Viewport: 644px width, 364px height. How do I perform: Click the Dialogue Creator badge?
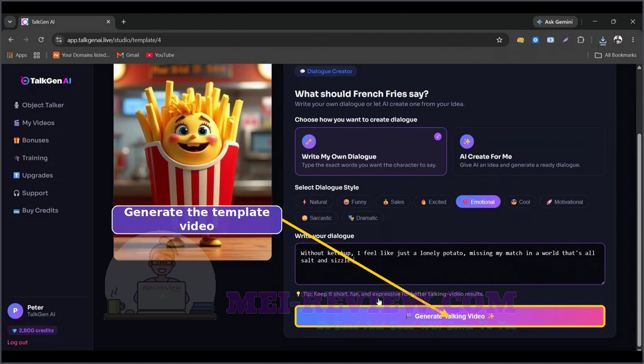(x=326, y=71)
